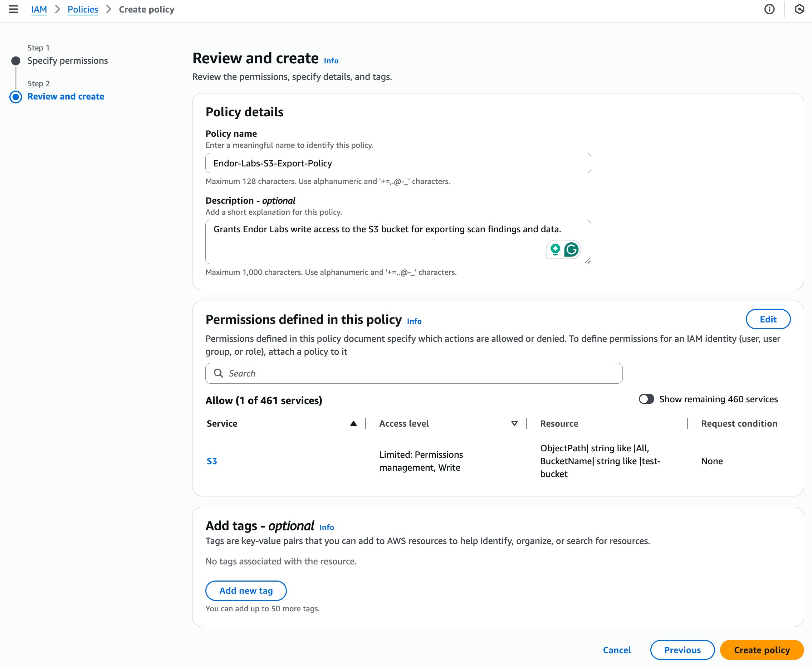
Task: Open the Access level sort control
Action: (x=514, y=423)
